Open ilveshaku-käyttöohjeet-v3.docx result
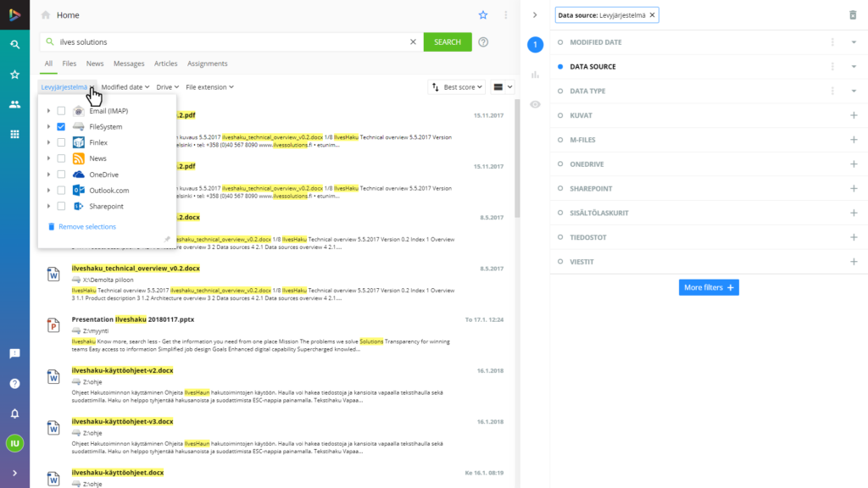Screen dimensions: 868x488 122,421
